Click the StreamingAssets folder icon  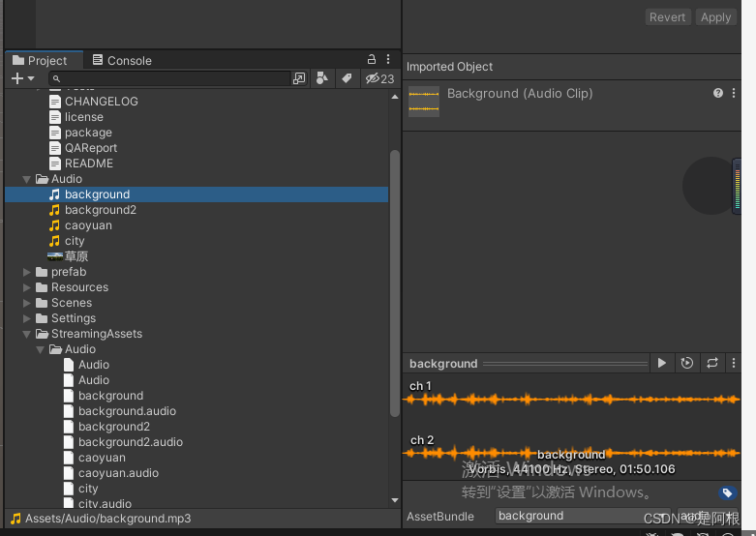[x=42, y=334]
